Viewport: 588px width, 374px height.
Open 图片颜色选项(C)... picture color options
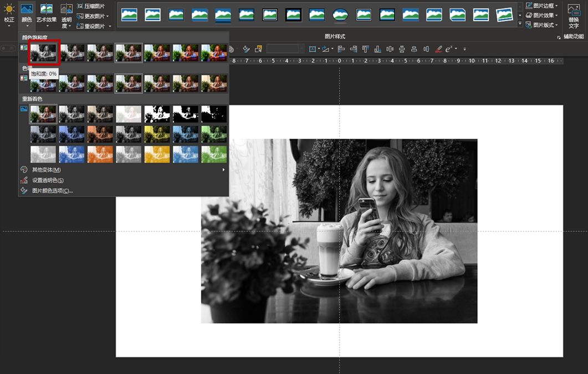[124, 191]
